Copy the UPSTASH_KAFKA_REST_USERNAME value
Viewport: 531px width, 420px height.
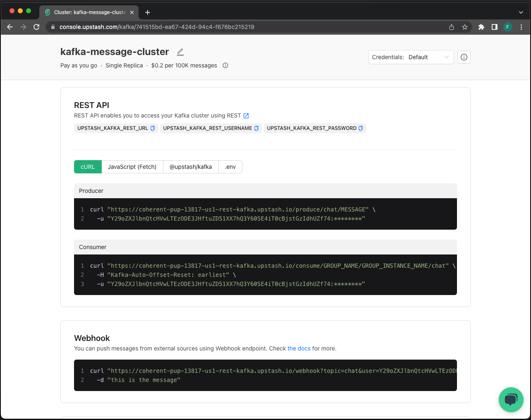(256, 128)
